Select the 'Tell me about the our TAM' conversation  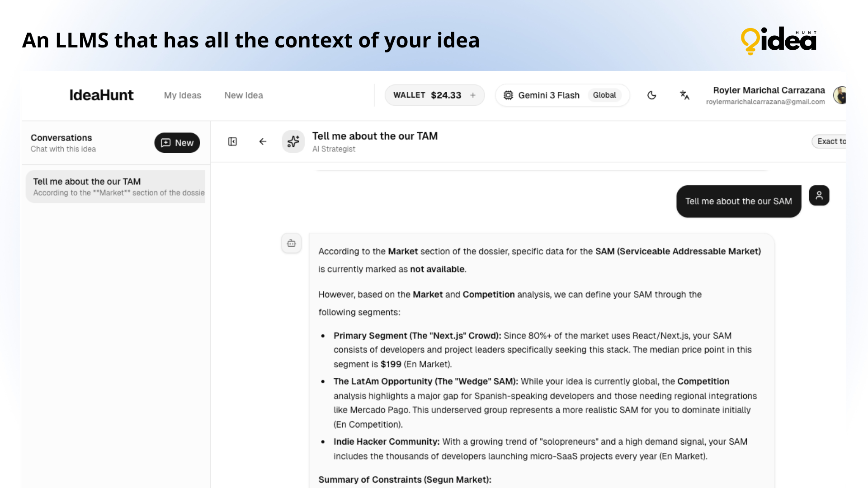pos(115,186)
